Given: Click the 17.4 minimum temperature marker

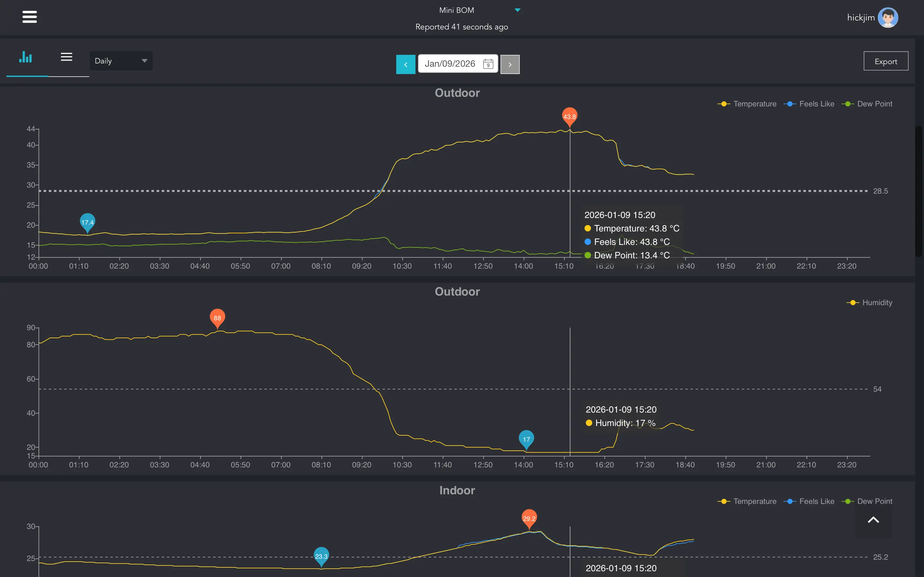Looking at the screenshot, I should point(88,222).
